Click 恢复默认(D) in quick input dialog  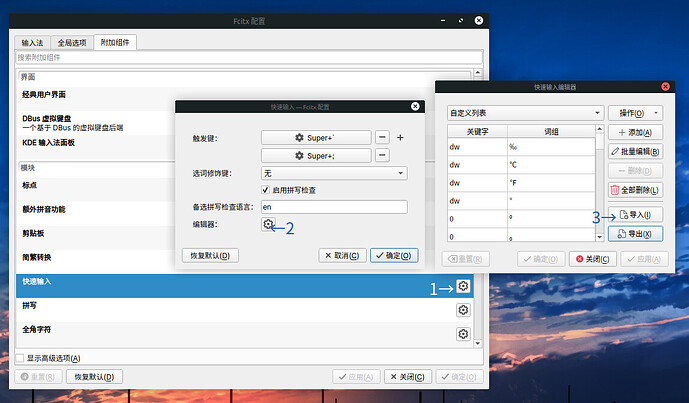point(210,255)
